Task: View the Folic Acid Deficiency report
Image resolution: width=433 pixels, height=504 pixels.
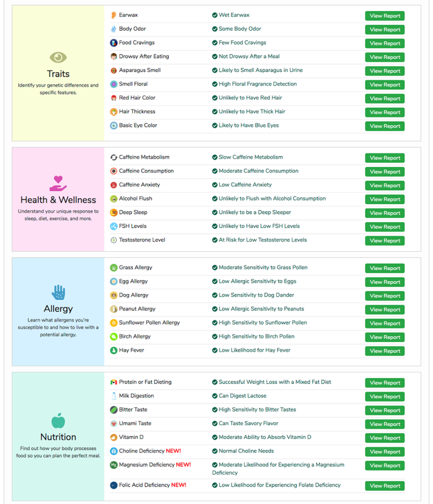Action: tap(384, 485)
